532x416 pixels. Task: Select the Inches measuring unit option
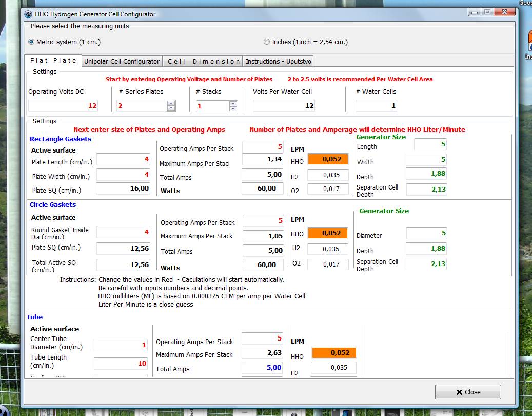click(x=266, y=42)
